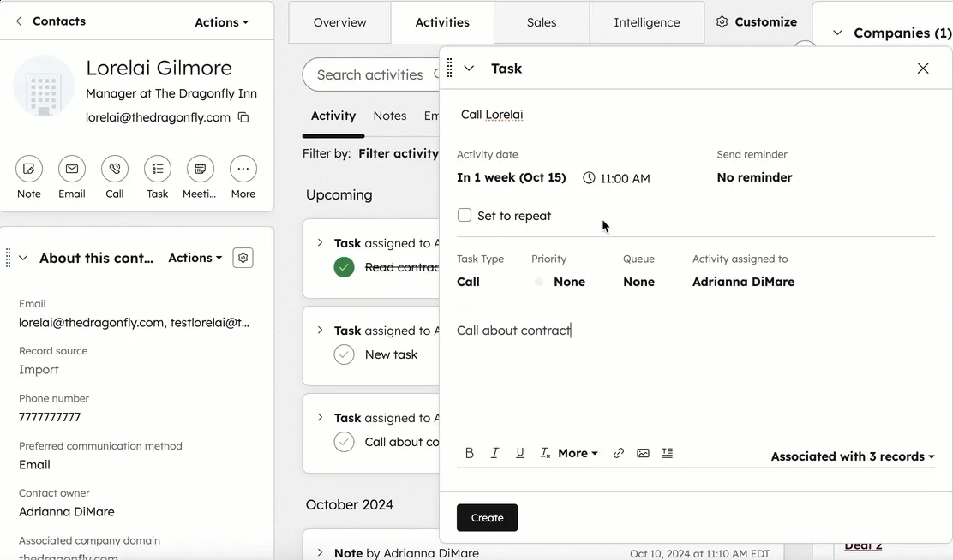Open About this contact Actions dropdown
This screenshot has height=560, width=953.
pyautogui.click(x=195, y=258)
